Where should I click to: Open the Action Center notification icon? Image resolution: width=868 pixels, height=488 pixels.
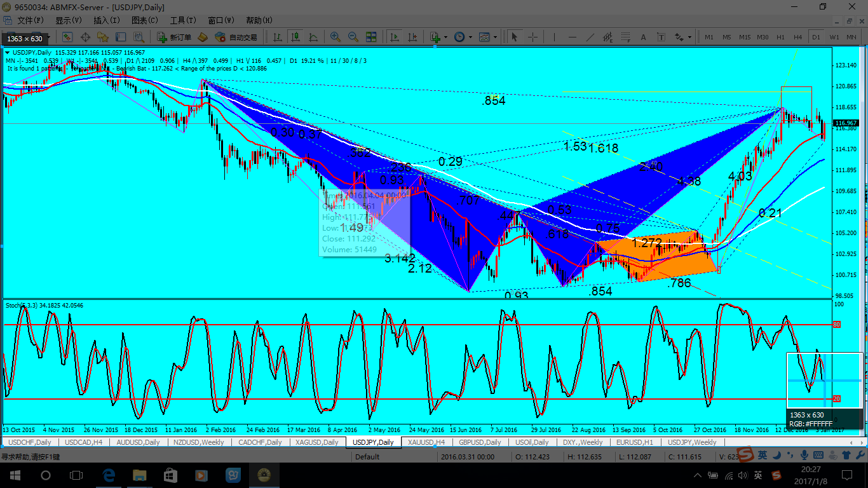coord(846,475)
